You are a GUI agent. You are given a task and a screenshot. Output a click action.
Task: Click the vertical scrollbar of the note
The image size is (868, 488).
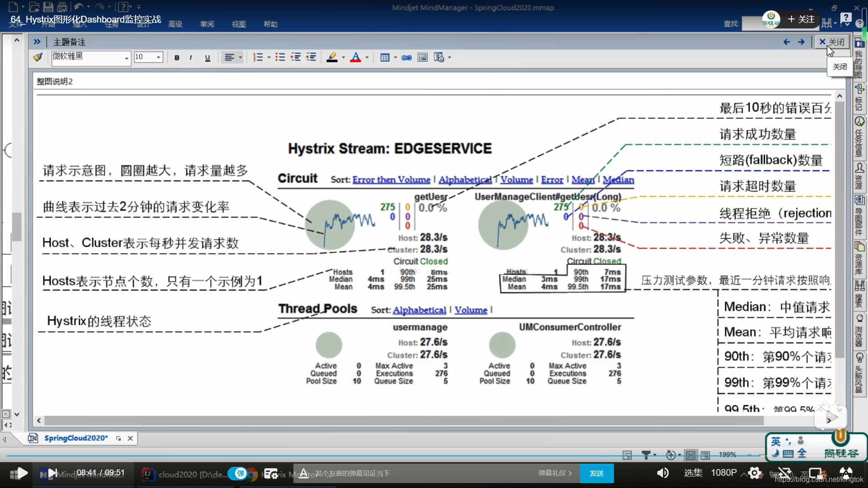click(x=840, y=230)
